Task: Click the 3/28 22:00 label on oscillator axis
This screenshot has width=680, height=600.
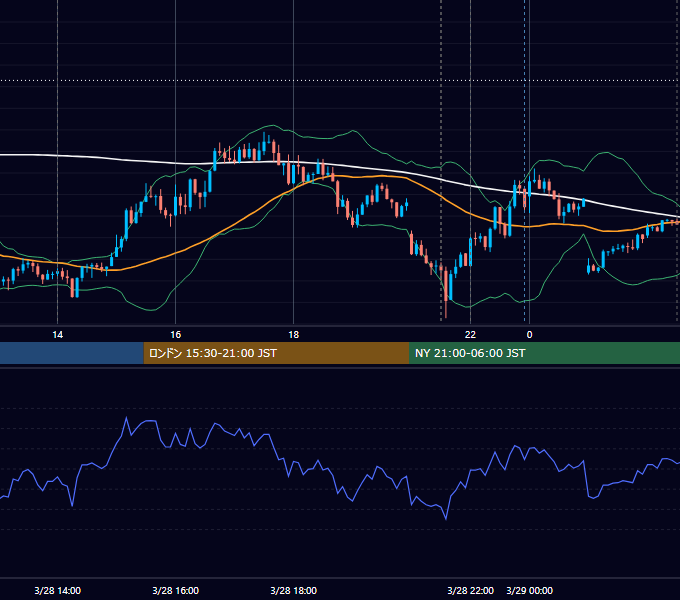Action: (470, 590)
